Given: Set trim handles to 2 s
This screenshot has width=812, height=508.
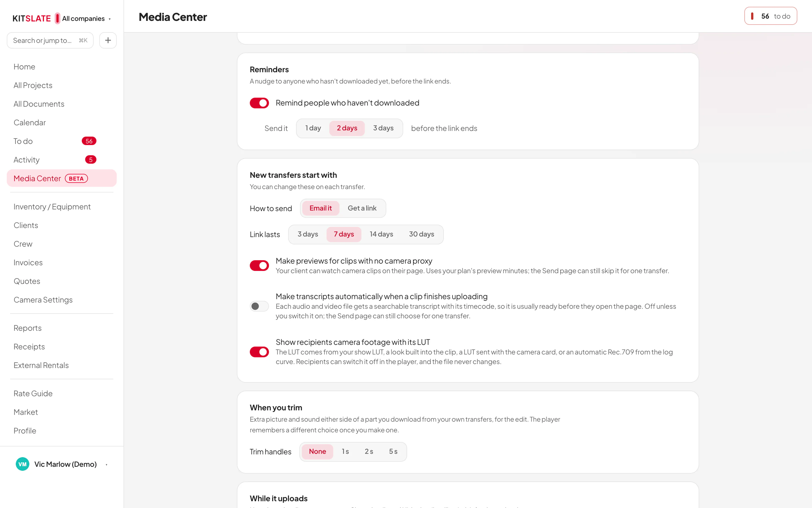Looking at the screenshot, I should click(369, 452).
